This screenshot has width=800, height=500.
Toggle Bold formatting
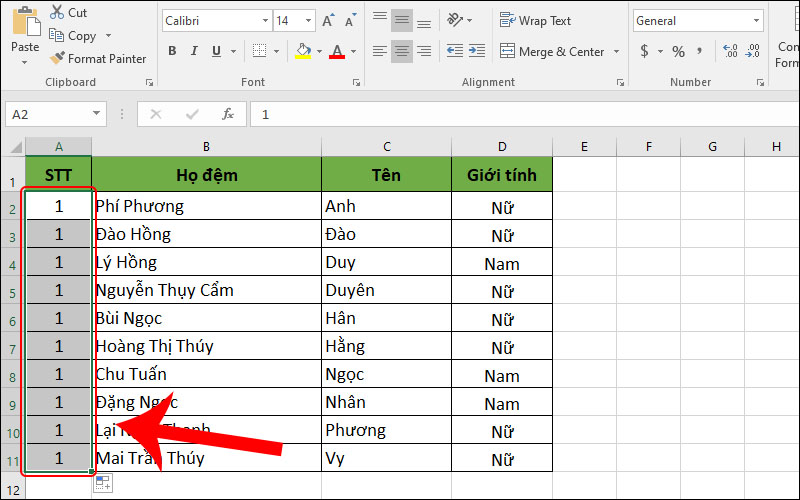pyautogui.click(x=172, y=51)
